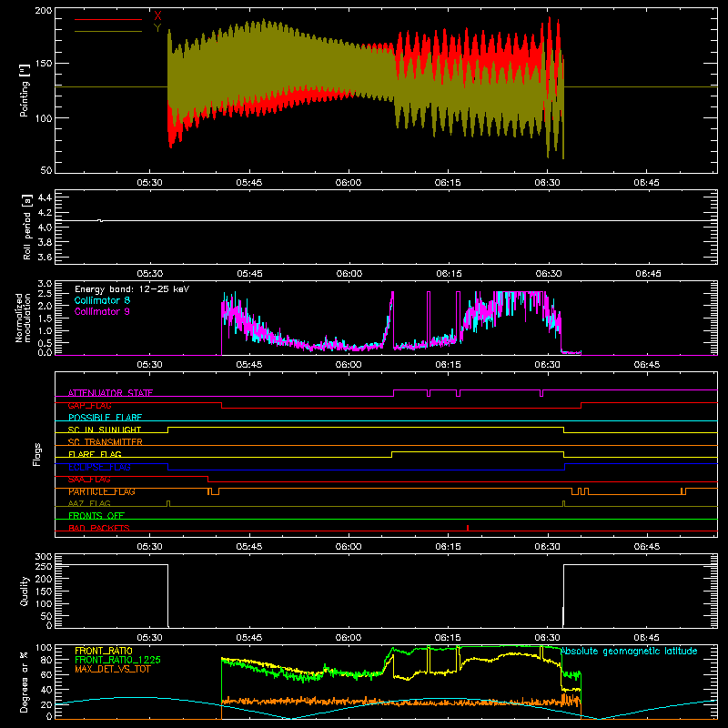Click the ATTENUATOR_STATE flag label
Screen dimensions: 728x728
[x=110, y=393]
